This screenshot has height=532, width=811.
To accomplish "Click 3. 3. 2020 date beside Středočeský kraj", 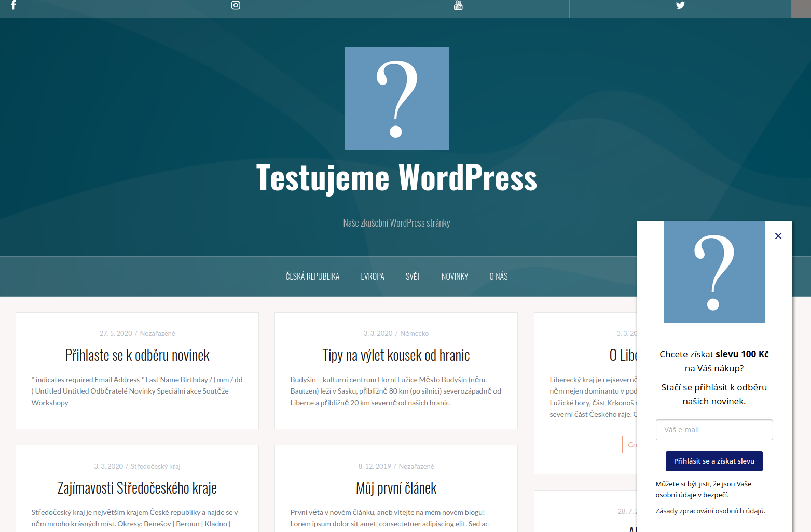I will (x=108, y=466).
